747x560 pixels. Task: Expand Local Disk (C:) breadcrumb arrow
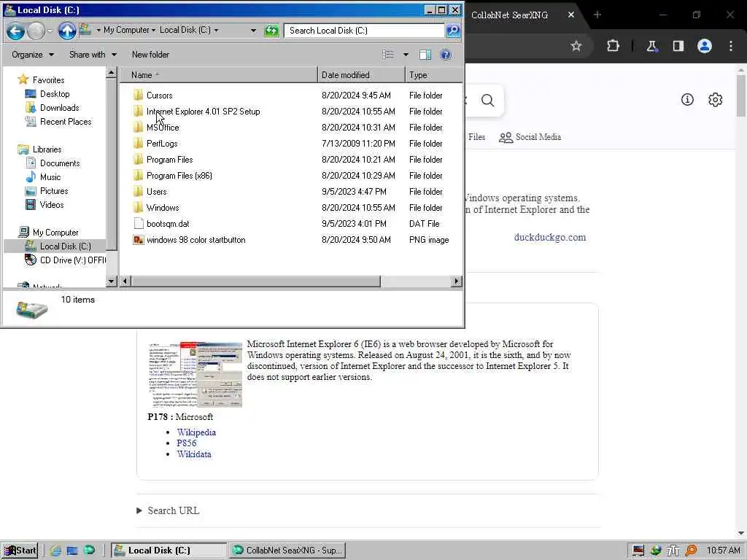[216, 30]
